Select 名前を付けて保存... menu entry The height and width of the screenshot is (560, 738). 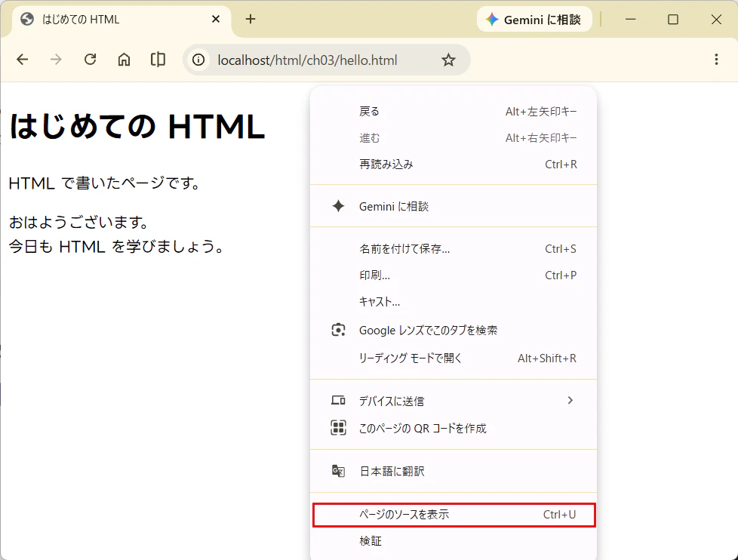pos(454,248)
